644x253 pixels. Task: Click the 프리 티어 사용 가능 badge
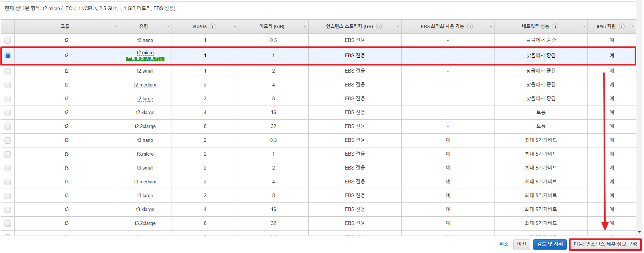coord(145,59)
